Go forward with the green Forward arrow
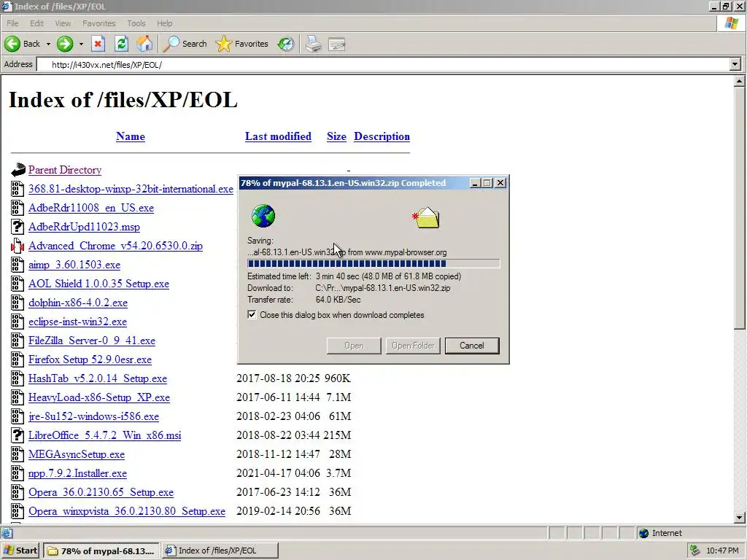747x560 pixels. pos(65,44)
